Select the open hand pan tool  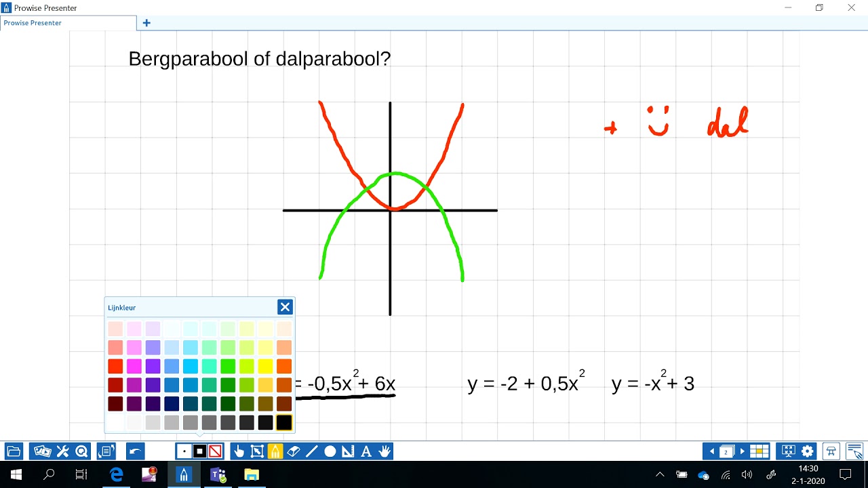(384, 451)
